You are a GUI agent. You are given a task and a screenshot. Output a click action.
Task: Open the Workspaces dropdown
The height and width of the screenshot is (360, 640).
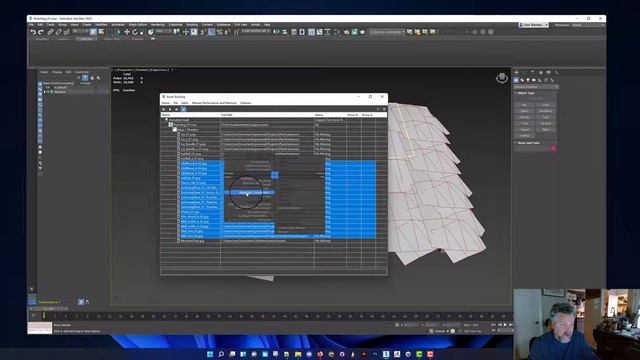click(588, 25)
